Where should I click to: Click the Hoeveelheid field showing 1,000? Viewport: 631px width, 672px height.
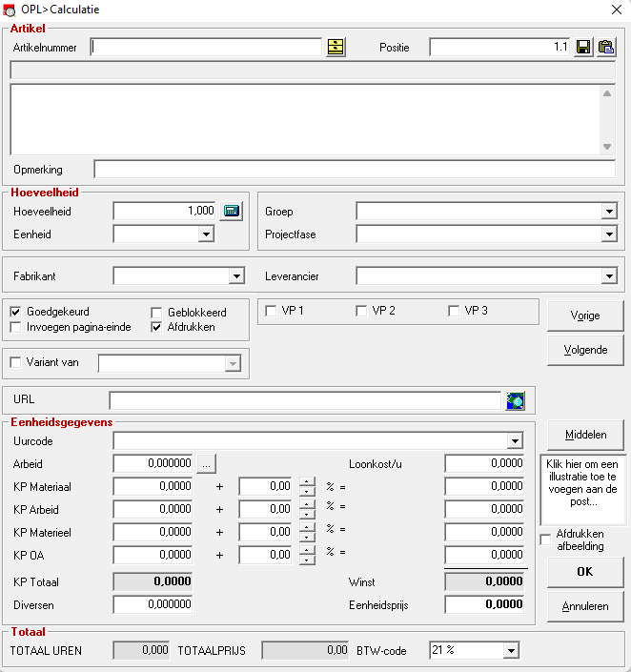pos(165,211)
